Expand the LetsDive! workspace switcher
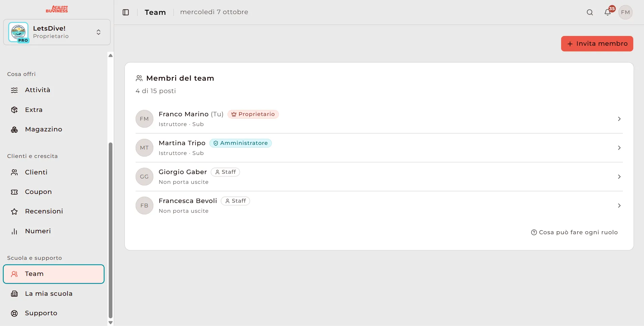644x326 pixels. [57, 32]
